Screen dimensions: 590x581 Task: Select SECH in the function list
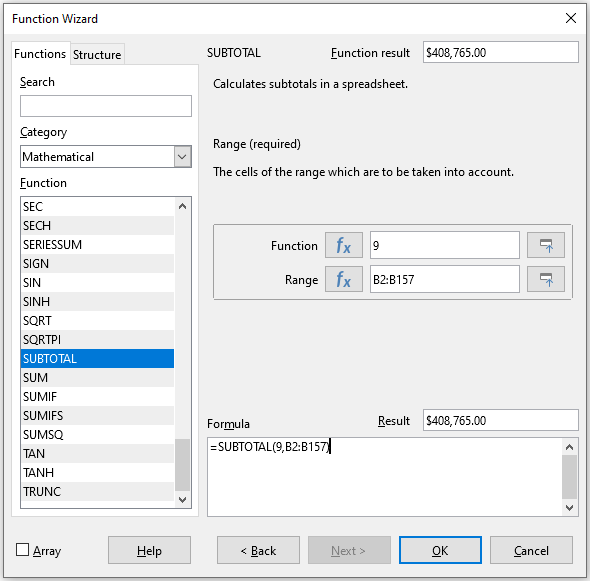[97, 225]
